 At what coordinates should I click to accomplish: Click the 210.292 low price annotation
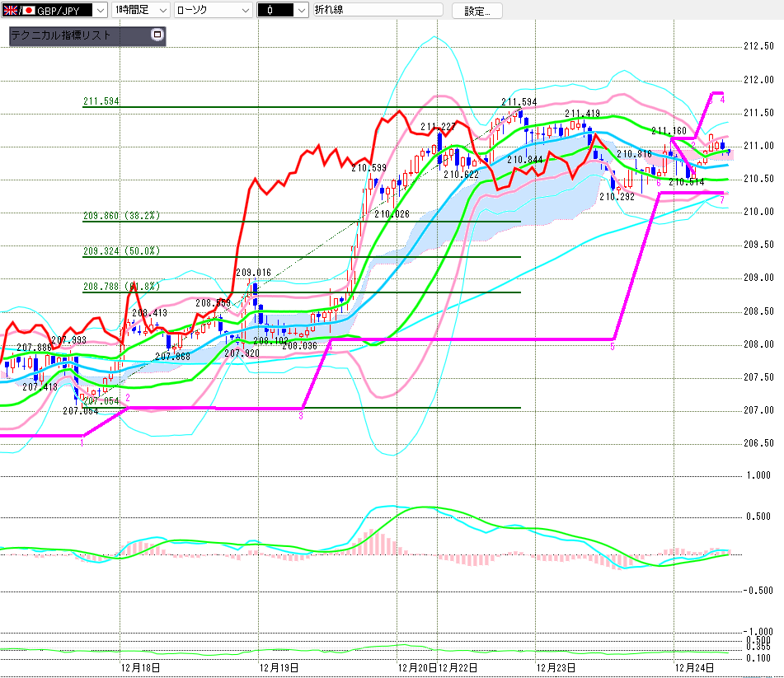617,197
